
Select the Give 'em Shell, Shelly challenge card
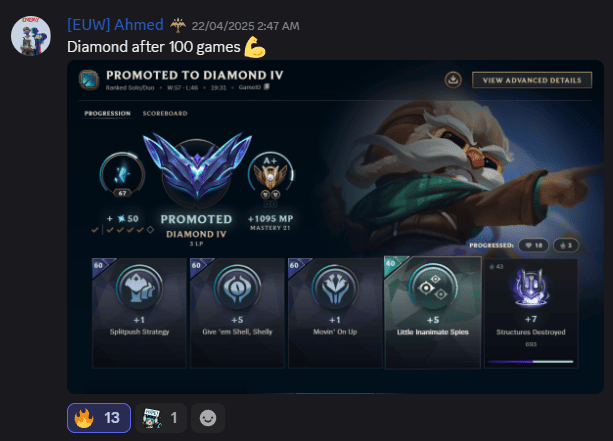237,313
